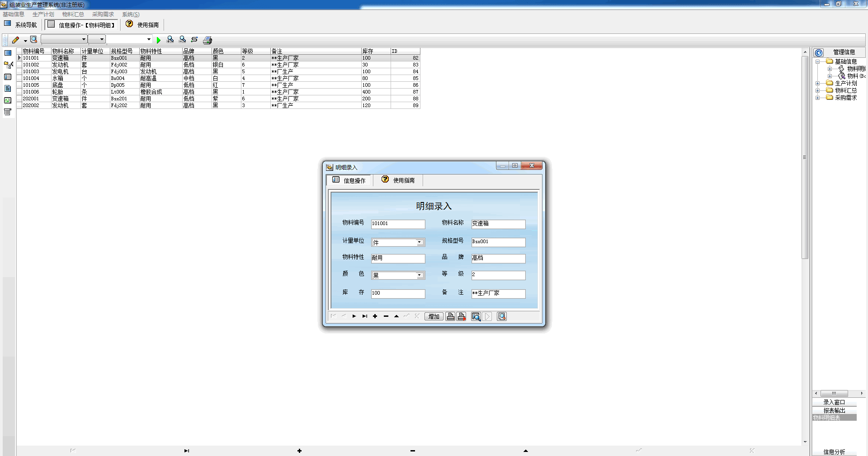Click the 物料名称 column header
Screen dimensions: 868x456
pyautogui.click(x=66, y=51)
